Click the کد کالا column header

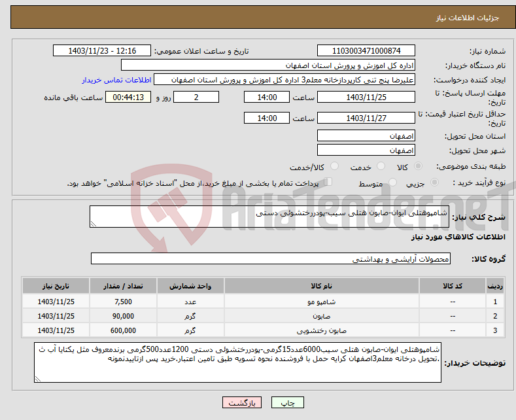(x=453, y=286)
